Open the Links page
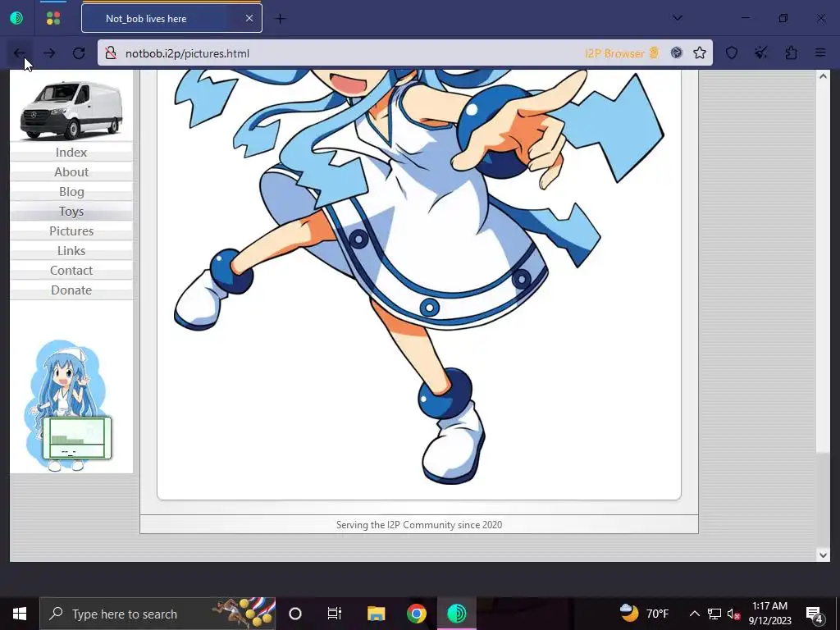This screenshot has height=630, width=840. 71,251
